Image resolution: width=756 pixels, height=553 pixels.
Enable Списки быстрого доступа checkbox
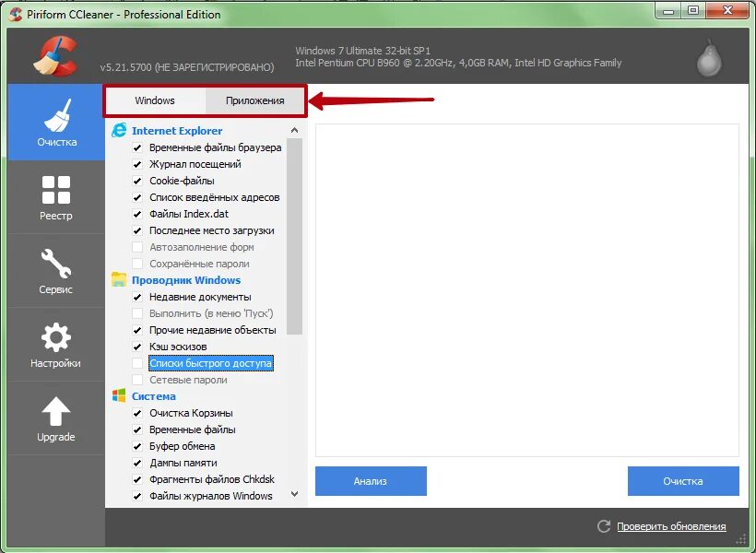click(137, 363)
